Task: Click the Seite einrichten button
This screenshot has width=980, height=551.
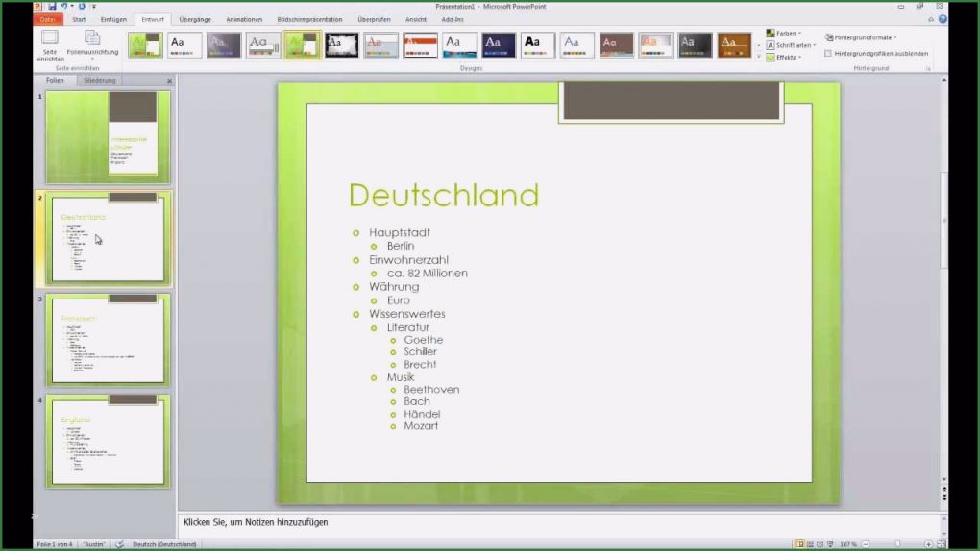Action: 50,46
